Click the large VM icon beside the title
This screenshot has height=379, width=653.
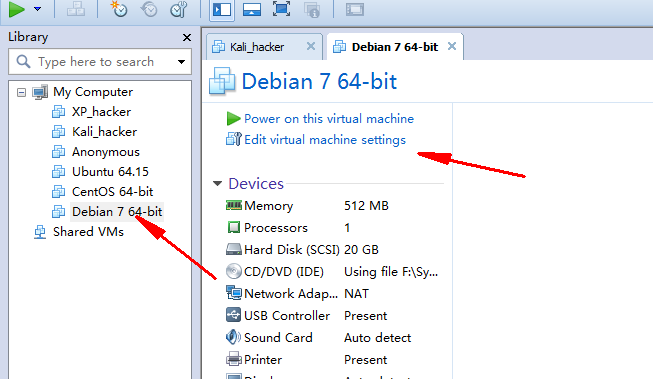coord(222,81)
